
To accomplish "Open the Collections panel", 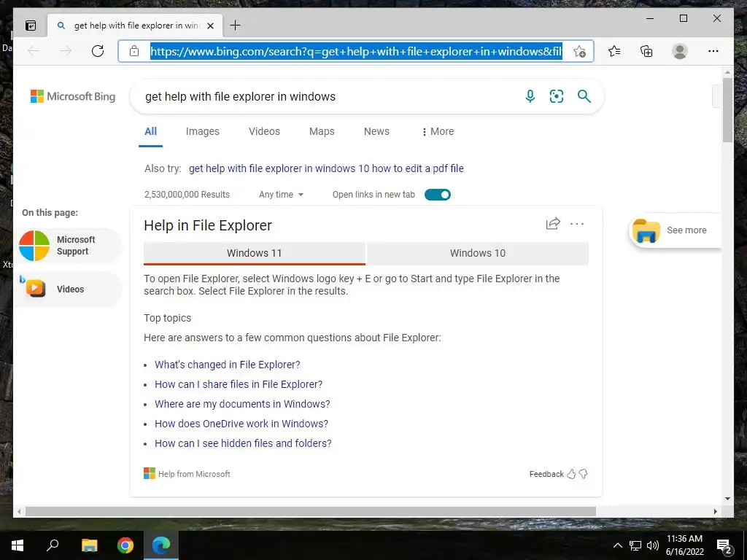I will (x=646, y=51).
